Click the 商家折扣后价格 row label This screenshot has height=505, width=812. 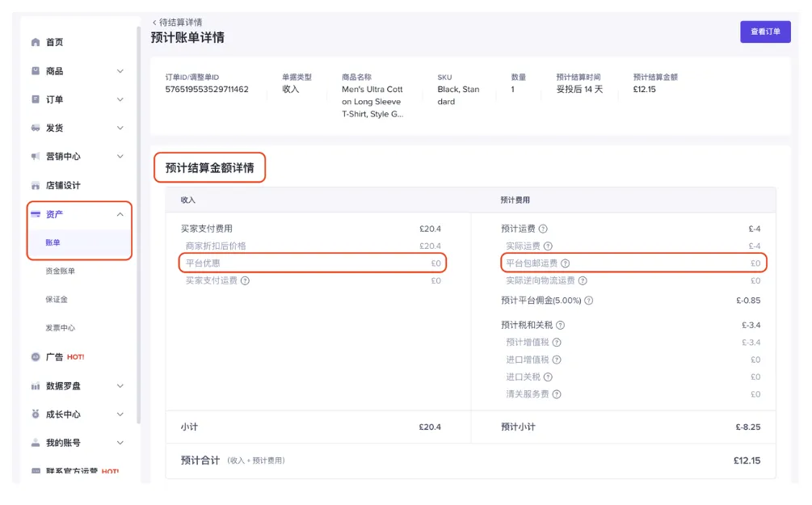click(216, 246)
